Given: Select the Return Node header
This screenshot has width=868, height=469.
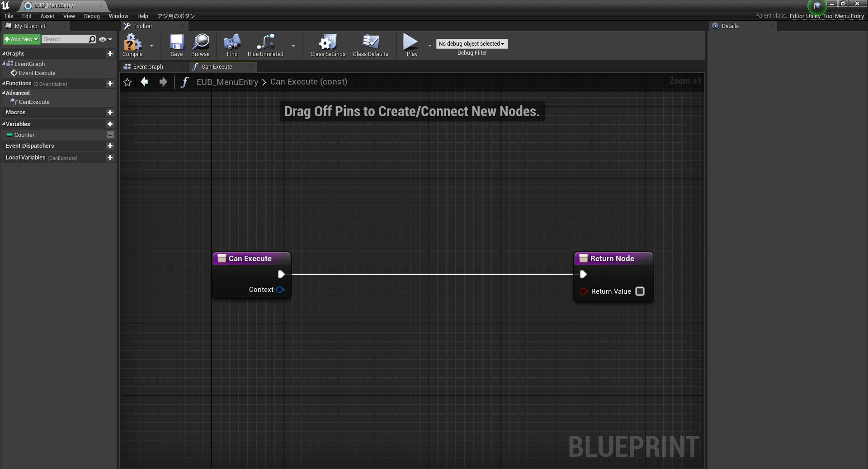Looking at the screenshot, I should coord(613,258).
